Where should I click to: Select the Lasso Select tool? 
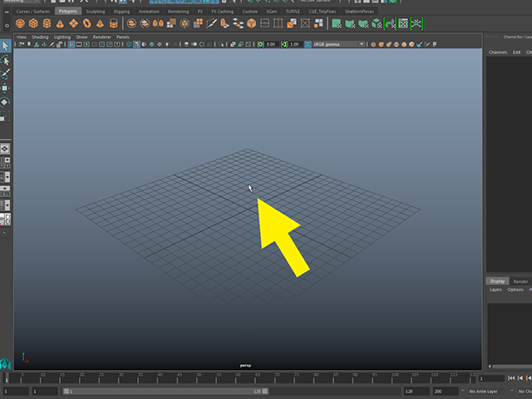(x=6, y=61)
